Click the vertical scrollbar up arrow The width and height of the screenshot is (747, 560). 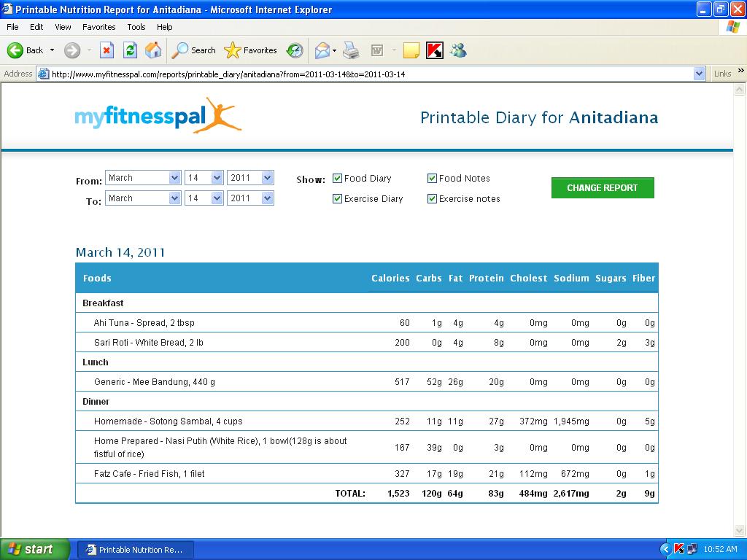click(740, 90)
